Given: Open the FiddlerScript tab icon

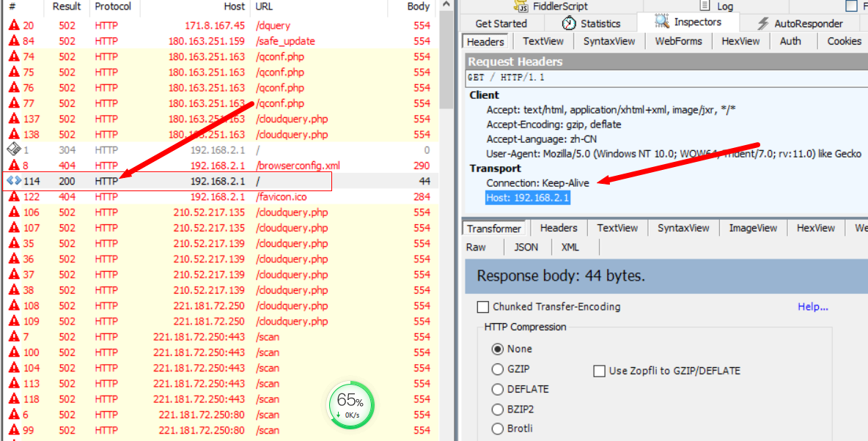Looking at the screenshot, I should 521,6.
